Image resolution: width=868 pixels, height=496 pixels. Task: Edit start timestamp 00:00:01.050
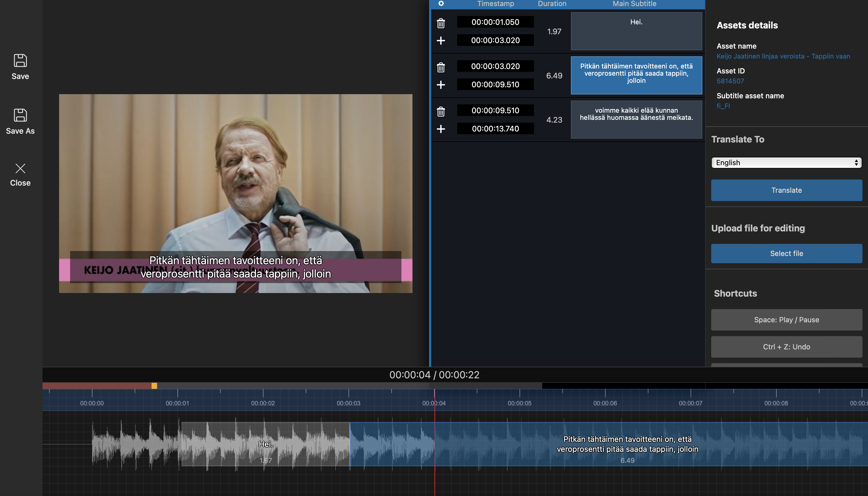coord(495,22)
